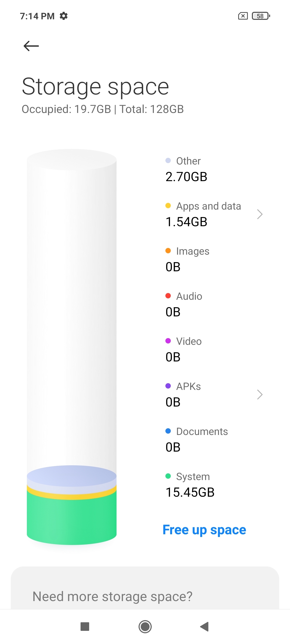Click the green System color dot
This screenshot has width=290, height=644.
[x=168, y=476]
